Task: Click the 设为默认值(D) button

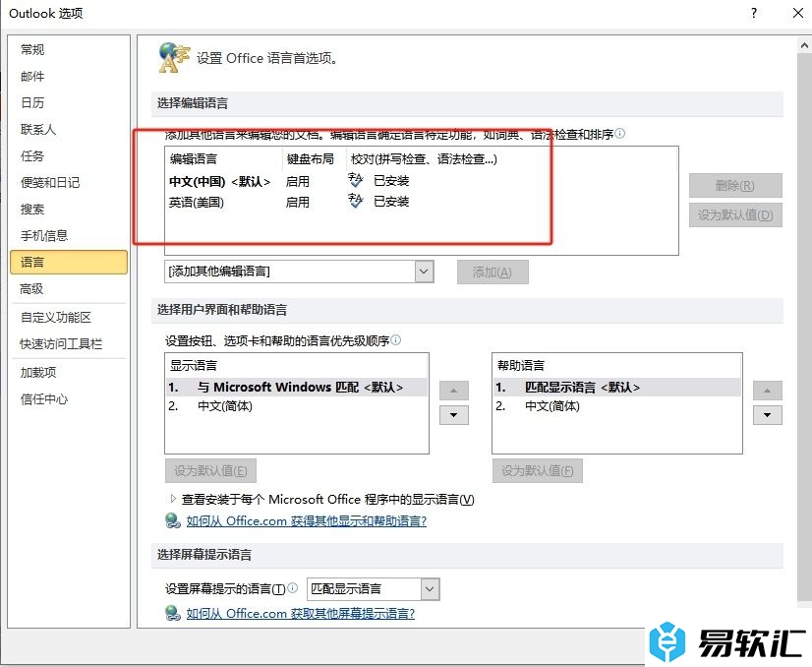Action: click(x=735, y=215)
